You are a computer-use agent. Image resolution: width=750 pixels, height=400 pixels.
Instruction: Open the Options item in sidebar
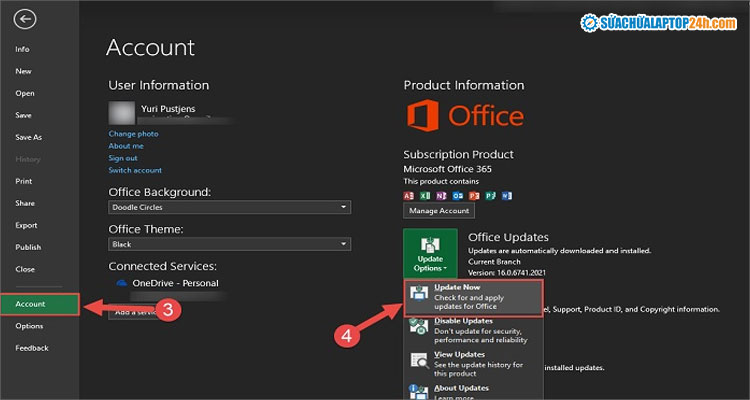(x=29, y=326)
